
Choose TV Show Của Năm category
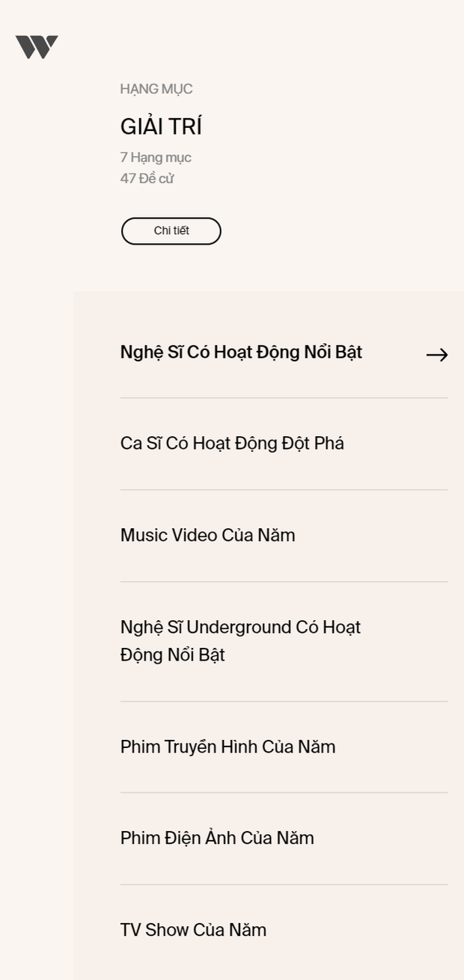[x=284, y=930]
